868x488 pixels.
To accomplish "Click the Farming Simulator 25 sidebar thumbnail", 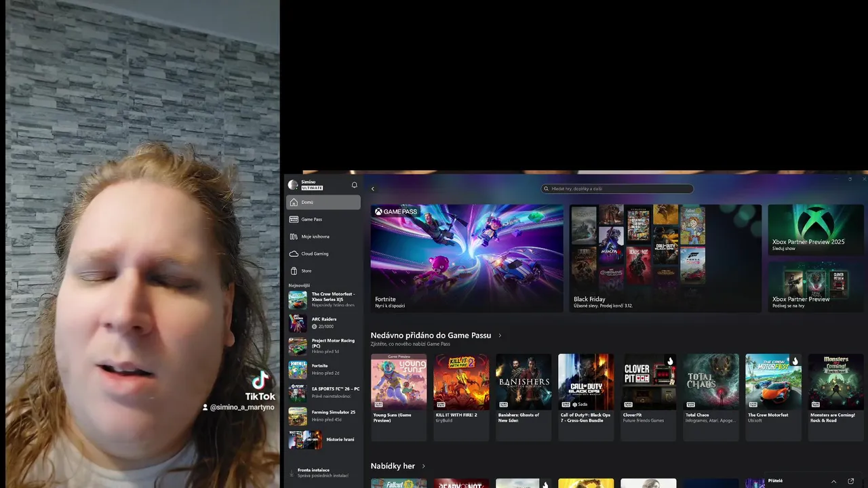I will tap(298, 415).
